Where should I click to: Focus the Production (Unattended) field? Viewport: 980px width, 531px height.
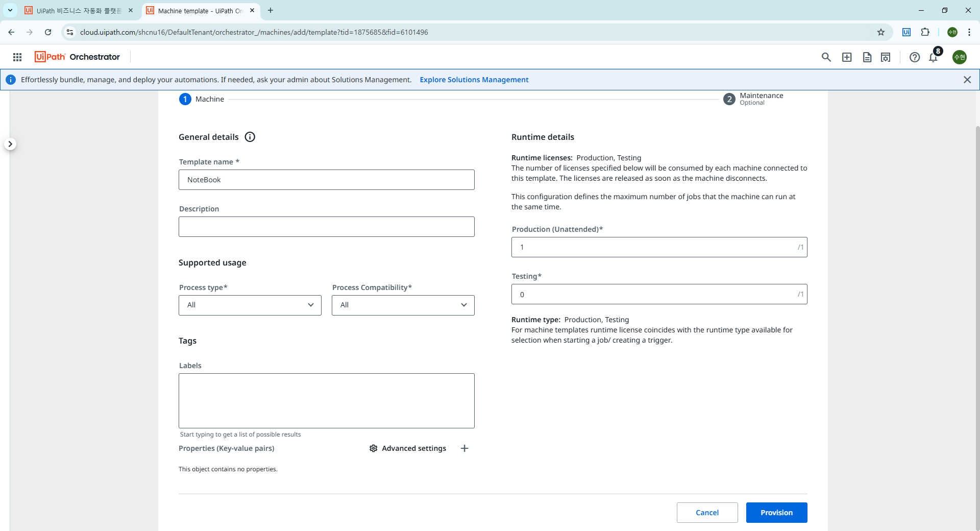click(x=659, y=247)
